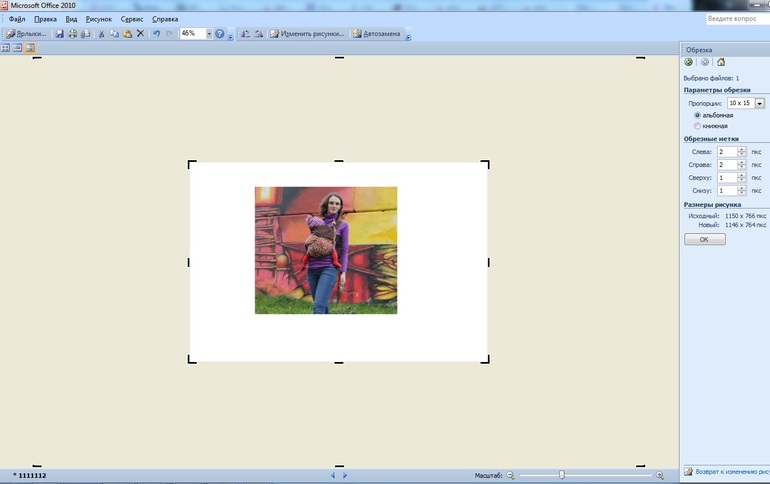Open the zoom percentage 46% dropdown arrow
This screenshot has width=770, height=484.
point(209,33)
